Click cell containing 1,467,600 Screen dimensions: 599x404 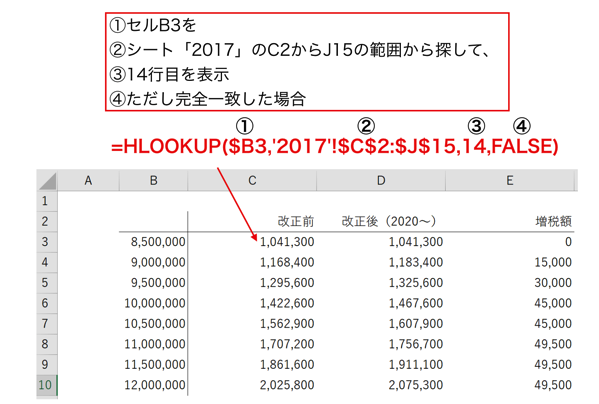381,303
